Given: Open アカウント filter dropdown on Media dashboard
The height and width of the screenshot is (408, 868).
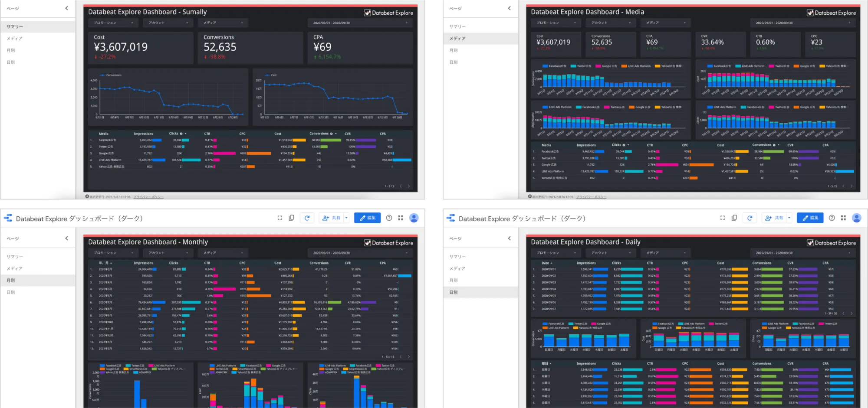Looking at the screenshot, I should coord(611,23).
